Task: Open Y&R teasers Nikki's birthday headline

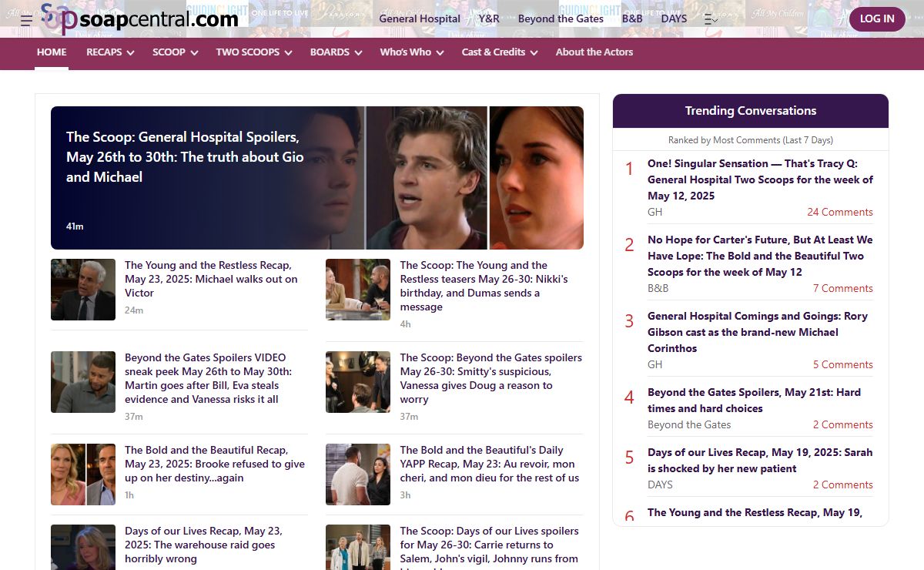Action: click(x=484, y=286)
